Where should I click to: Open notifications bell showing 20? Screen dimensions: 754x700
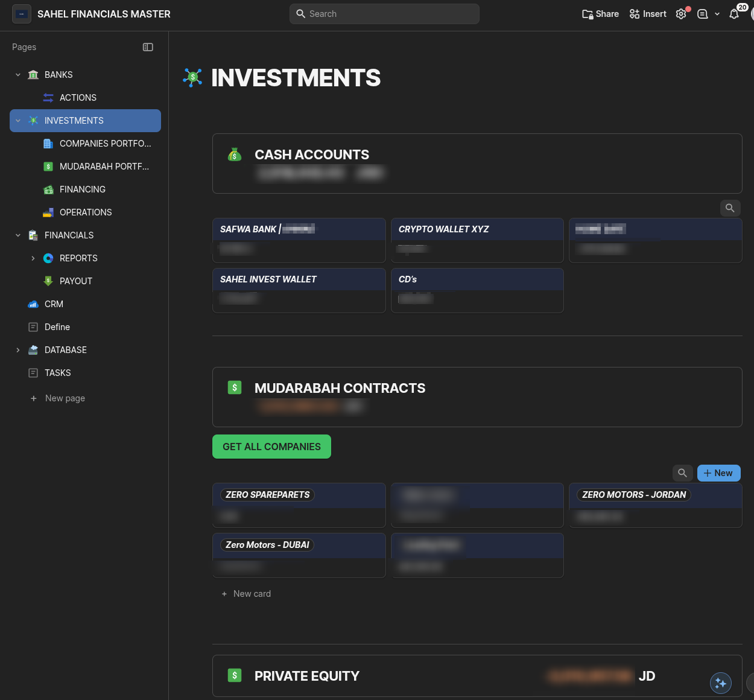(x=734, y=14)
